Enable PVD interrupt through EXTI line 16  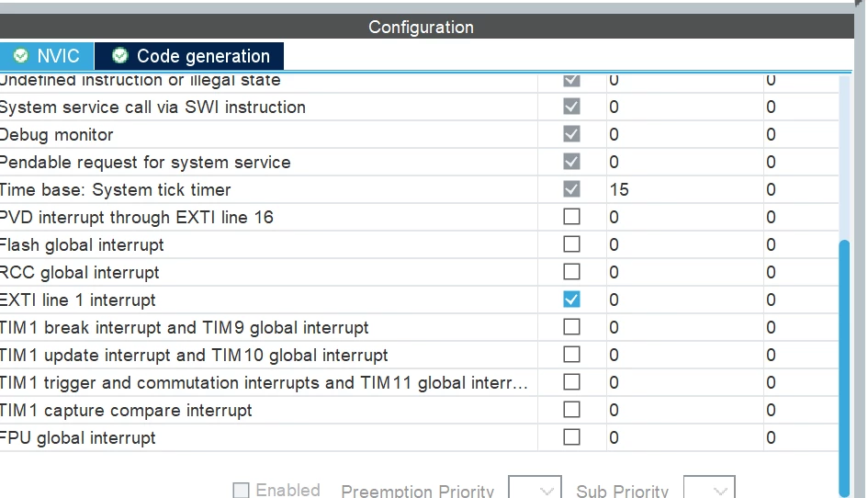click(571, 217)
